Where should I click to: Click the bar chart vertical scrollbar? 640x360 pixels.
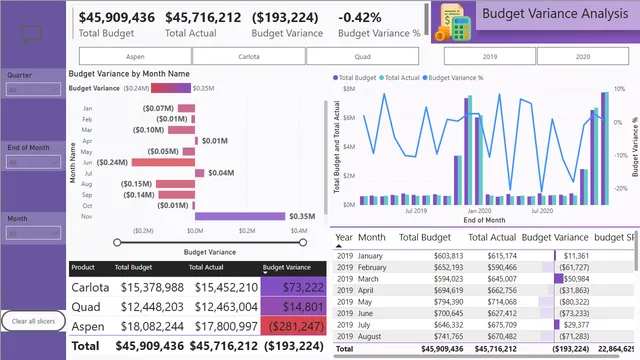pos(325,157)
